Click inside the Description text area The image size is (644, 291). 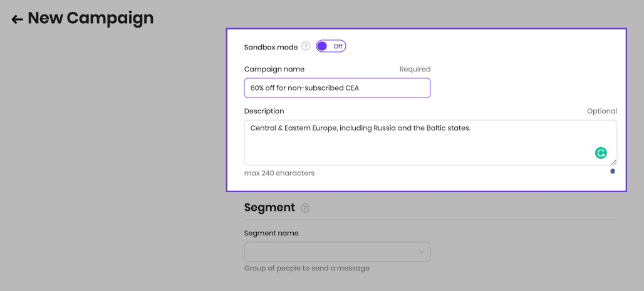pyautogui.click(x=430, y=143)
